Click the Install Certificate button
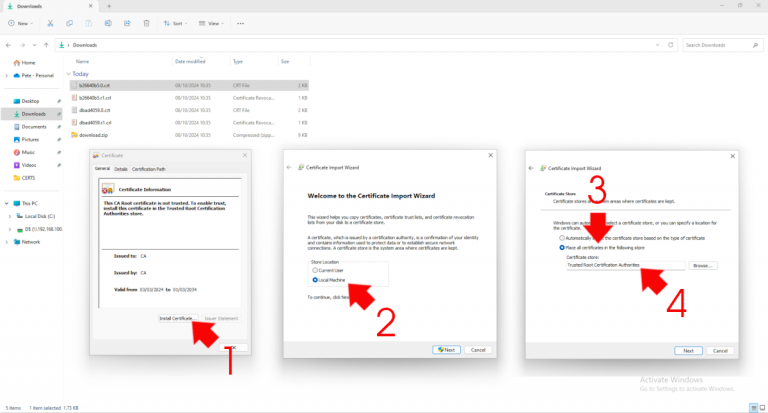The image size is (768, 413). click(176, 318)
